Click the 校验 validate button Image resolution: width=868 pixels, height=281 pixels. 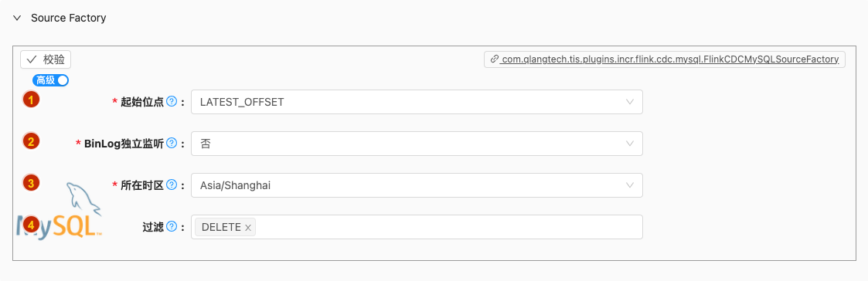click(x=46, y=59)
